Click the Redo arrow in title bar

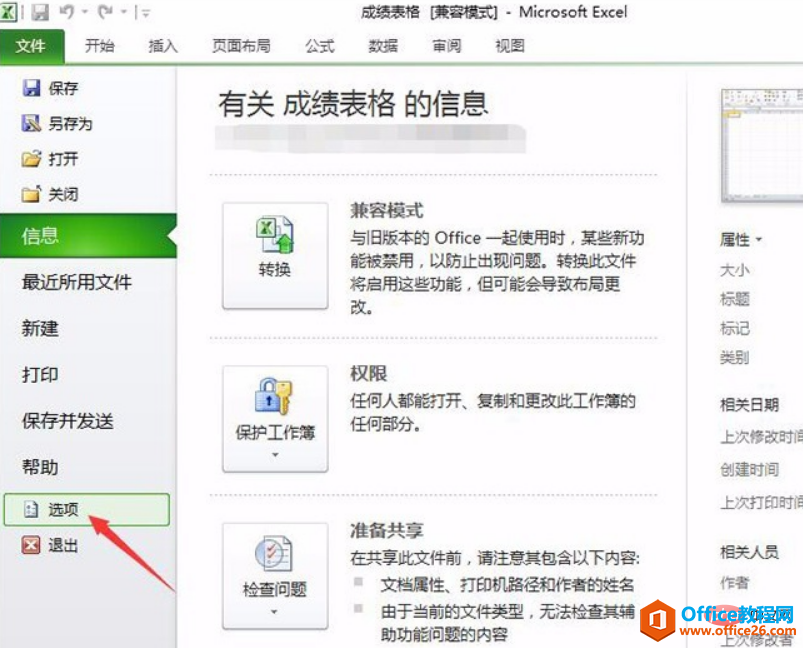105,11
